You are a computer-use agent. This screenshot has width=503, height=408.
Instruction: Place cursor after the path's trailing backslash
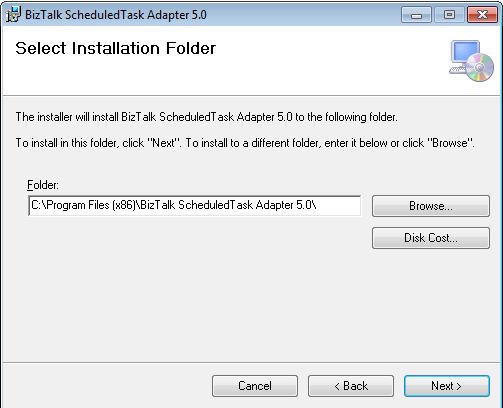318,205
